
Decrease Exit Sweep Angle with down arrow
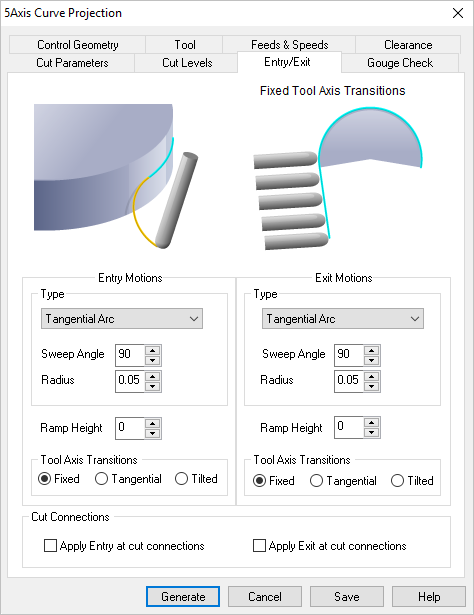tap(371, 360)
